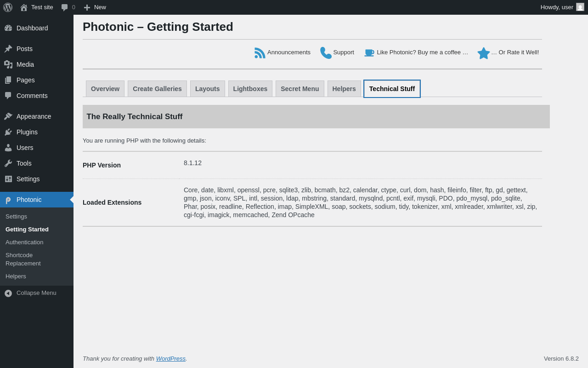The height and width of the screenshot is (368, 588).
Task: Open the Overview tab
Action: click(x=105, y=89)
